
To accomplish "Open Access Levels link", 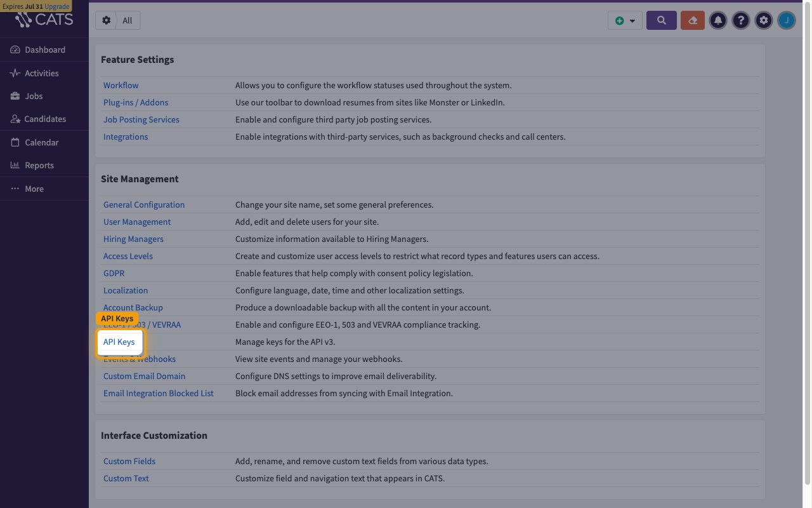I will point(128,256).
